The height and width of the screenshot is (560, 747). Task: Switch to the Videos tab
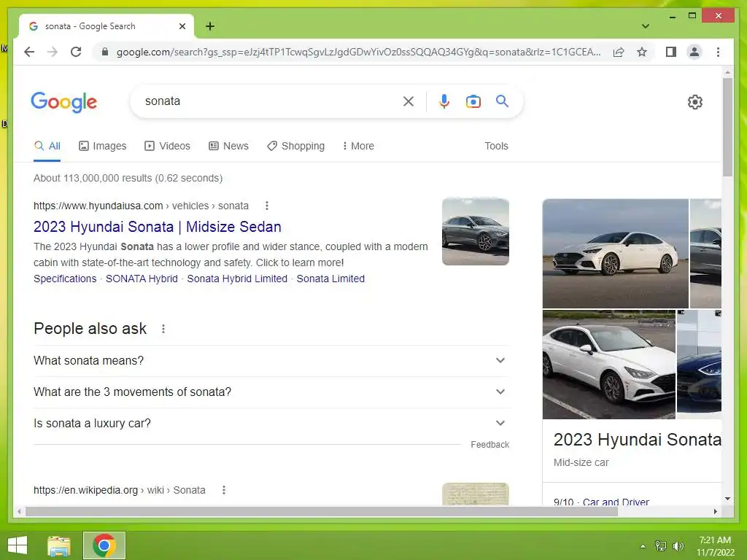pos(167,146)
